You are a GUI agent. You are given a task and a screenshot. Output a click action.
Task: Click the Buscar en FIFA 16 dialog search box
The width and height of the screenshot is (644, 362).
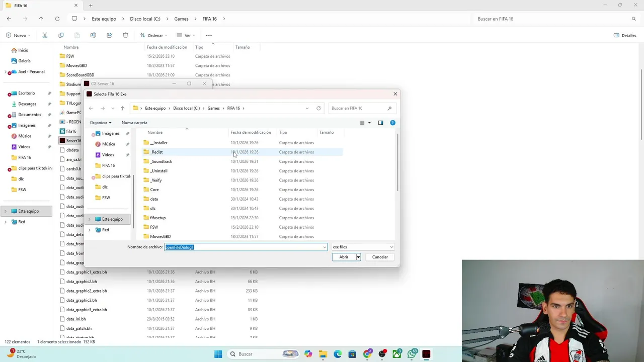click(362, 108)
